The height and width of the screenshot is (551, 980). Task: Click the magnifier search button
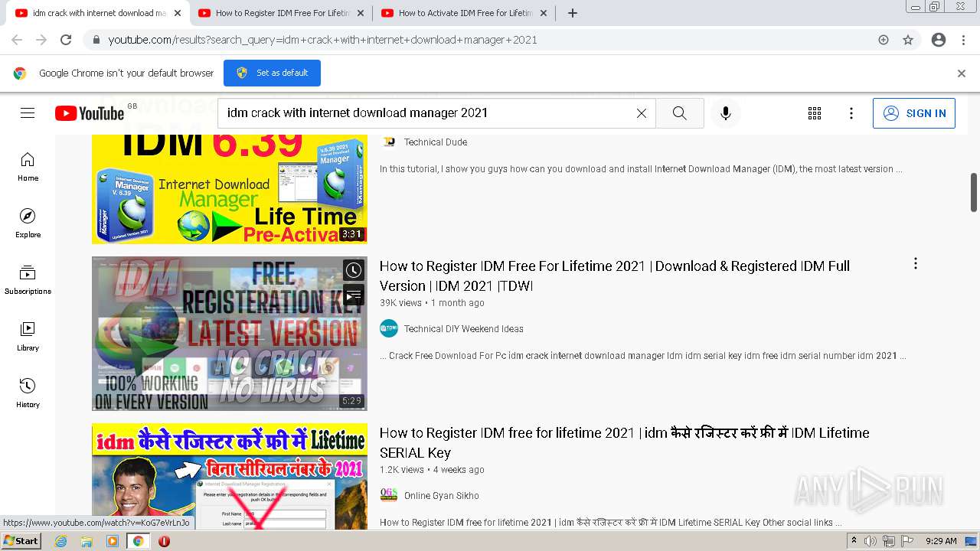click(680, 113)
